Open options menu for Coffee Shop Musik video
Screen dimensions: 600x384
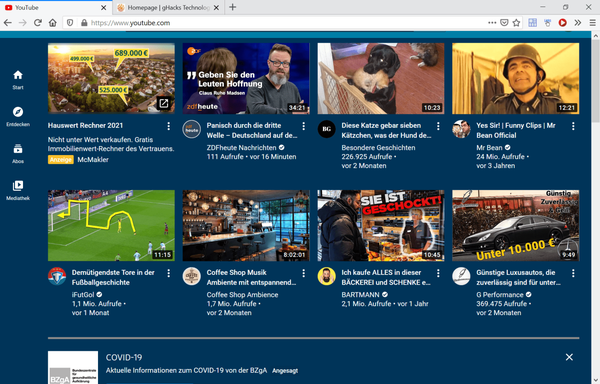point(303,273)
